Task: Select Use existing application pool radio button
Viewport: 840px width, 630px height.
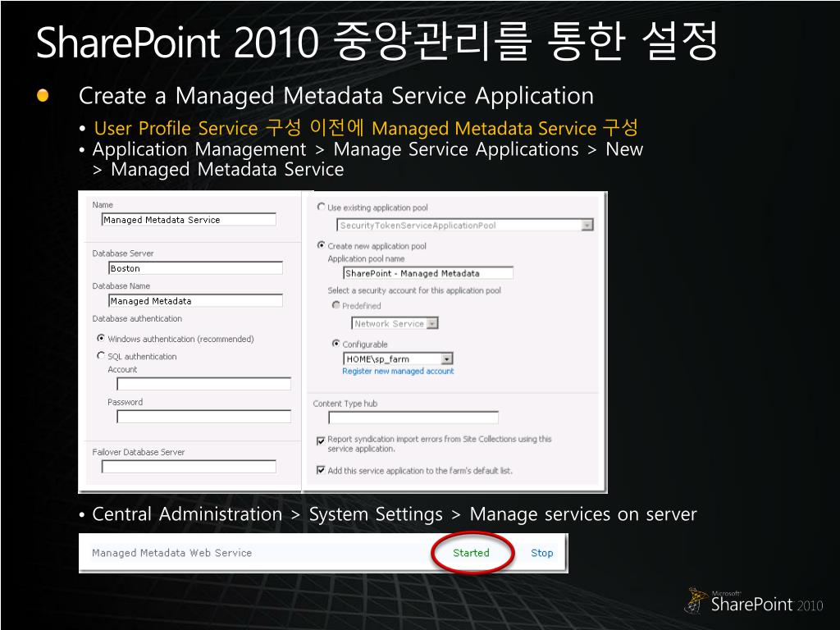Action: (x=322, y=207)
